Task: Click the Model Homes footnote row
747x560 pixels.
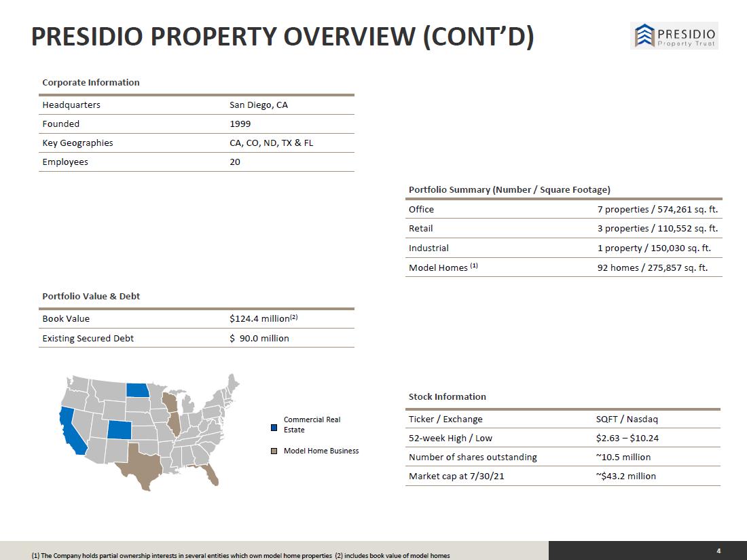Action: [x=564, y=267]
